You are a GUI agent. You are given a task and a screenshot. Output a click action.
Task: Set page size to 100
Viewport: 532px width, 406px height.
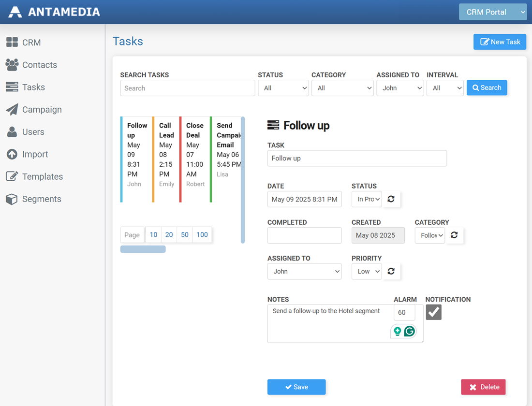[202, 235]
